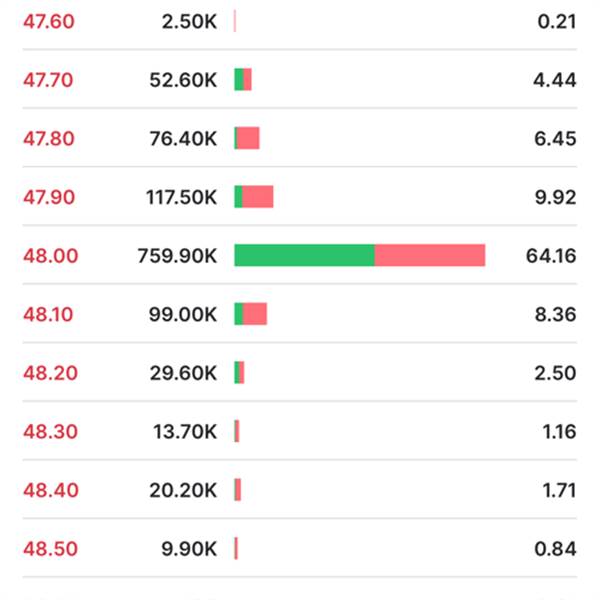Click the red segment of the 48.00 bar
Screen dimensions: 600x600
click(430, 256)
